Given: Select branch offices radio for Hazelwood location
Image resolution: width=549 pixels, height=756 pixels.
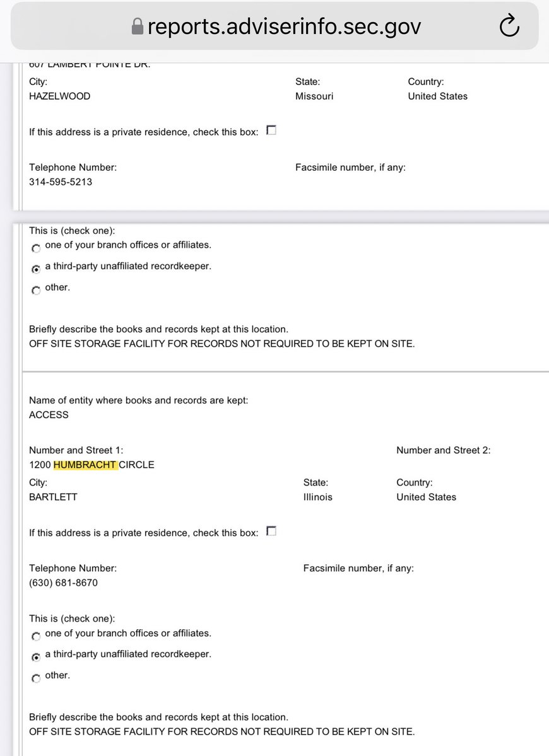Looking at the screenshot, I should pyautogui.click(x=36, y=247).
